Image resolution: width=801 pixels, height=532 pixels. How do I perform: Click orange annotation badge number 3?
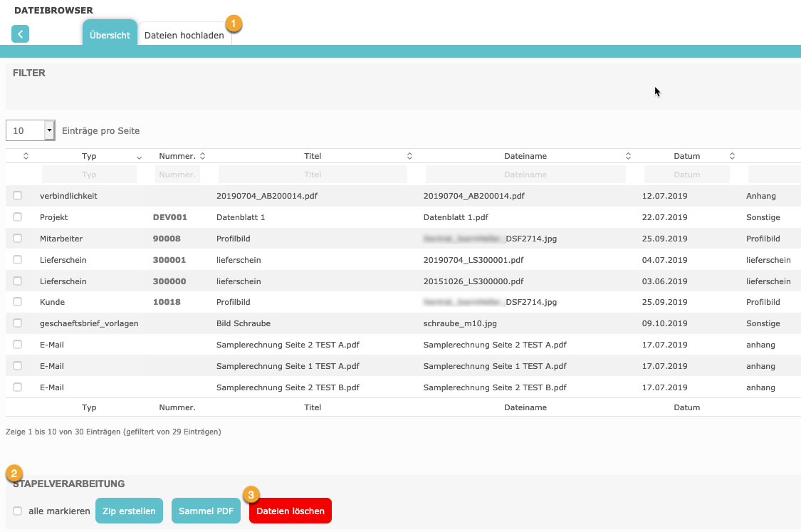tap(251, 494)
